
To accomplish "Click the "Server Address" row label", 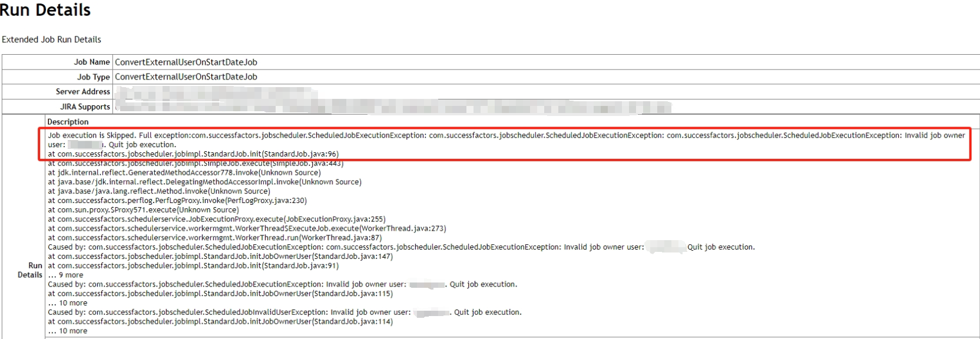I will click(x=83, y=91).
